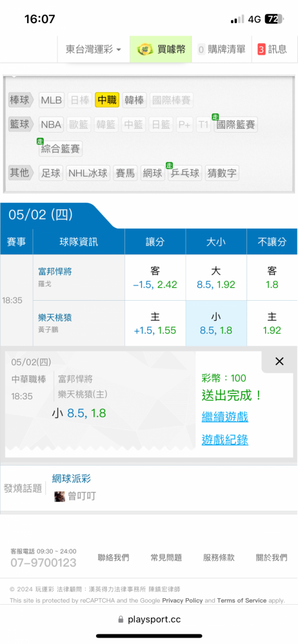This screenshot has height=644, width=298.
Task: Open the 網球派彩 hot topic
Action: coord(72,478)
